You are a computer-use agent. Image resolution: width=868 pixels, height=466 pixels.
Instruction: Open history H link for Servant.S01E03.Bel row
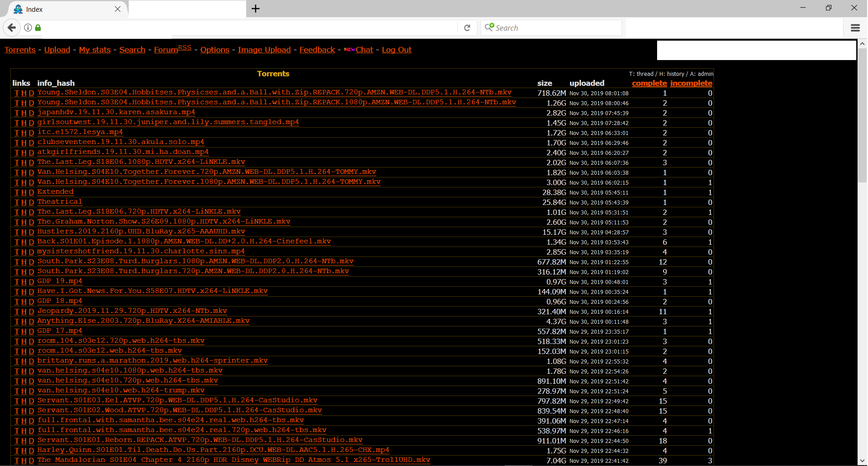(24, 401)
